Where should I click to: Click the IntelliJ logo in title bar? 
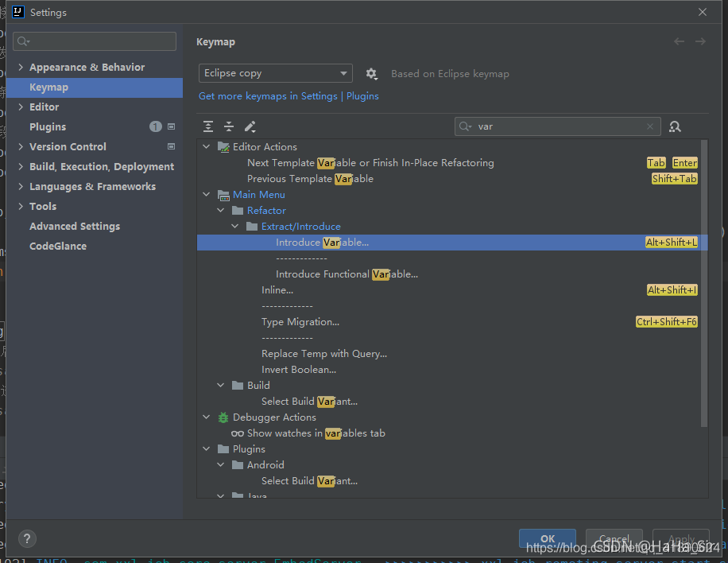click(18, 12)
